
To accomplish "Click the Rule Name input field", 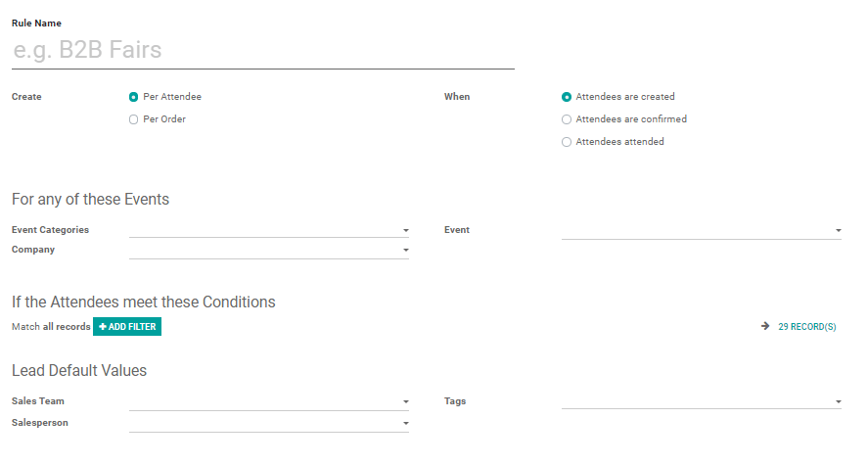I will coord(262,50).
